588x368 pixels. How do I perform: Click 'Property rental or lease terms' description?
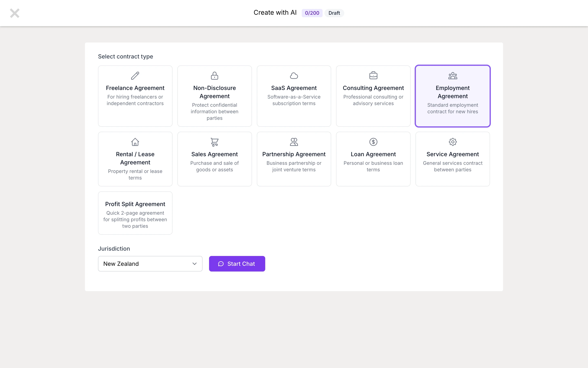pos(135,175)
